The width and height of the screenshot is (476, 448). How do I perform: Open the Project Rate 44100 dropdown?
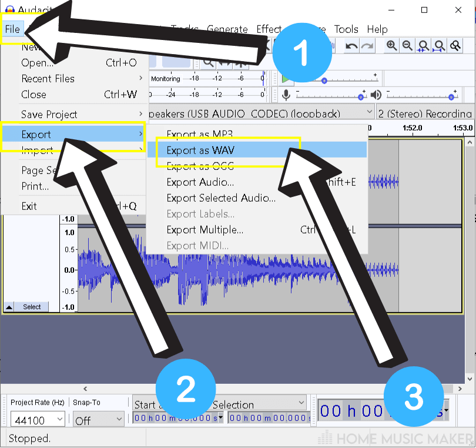[38, 420]
